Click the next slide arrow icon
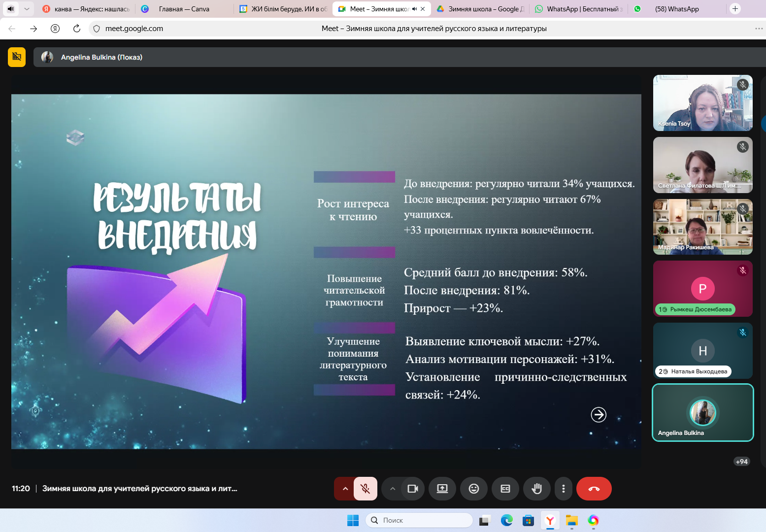Viewport: 766px width, 532px height. pos(599,415)
